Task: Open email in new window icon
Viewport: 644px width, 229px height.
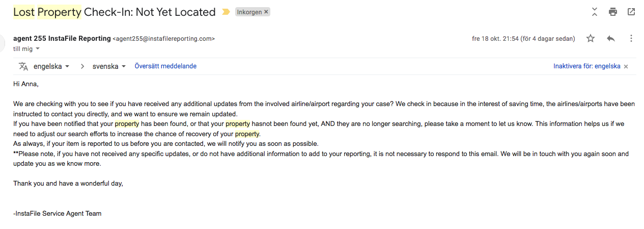Action: point(631,12)
